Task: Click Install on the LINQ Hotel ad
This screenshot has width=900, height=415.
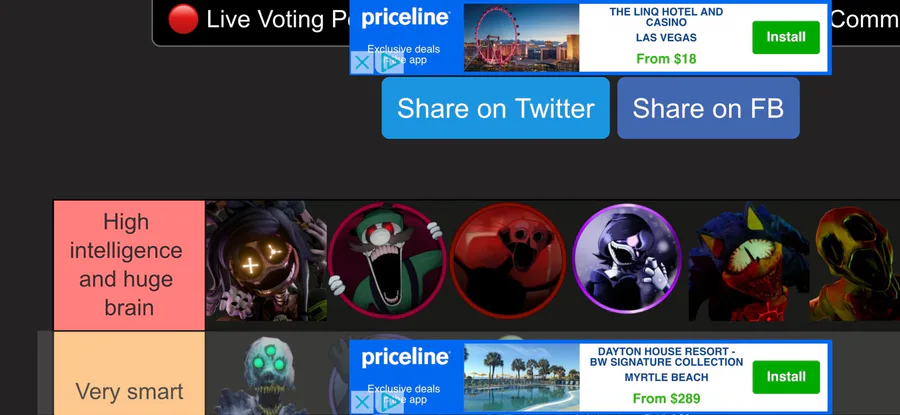Action: (786, 37)
